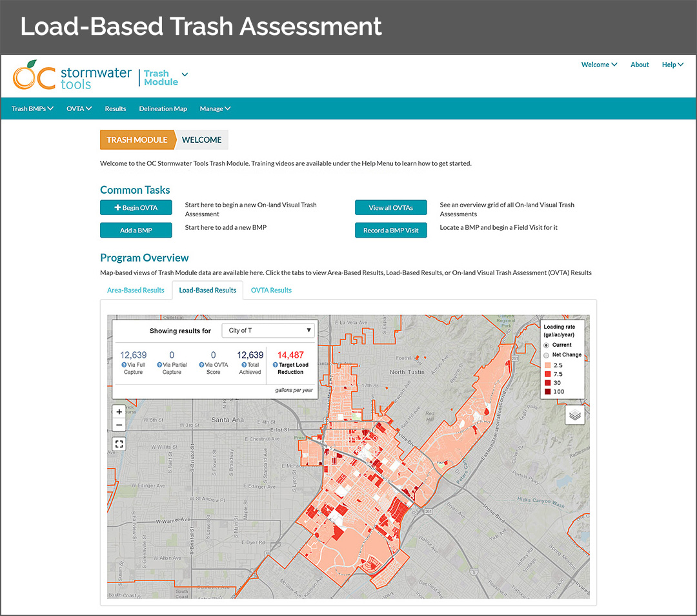Open the Results page from navigation

click(x=116, y=108)
